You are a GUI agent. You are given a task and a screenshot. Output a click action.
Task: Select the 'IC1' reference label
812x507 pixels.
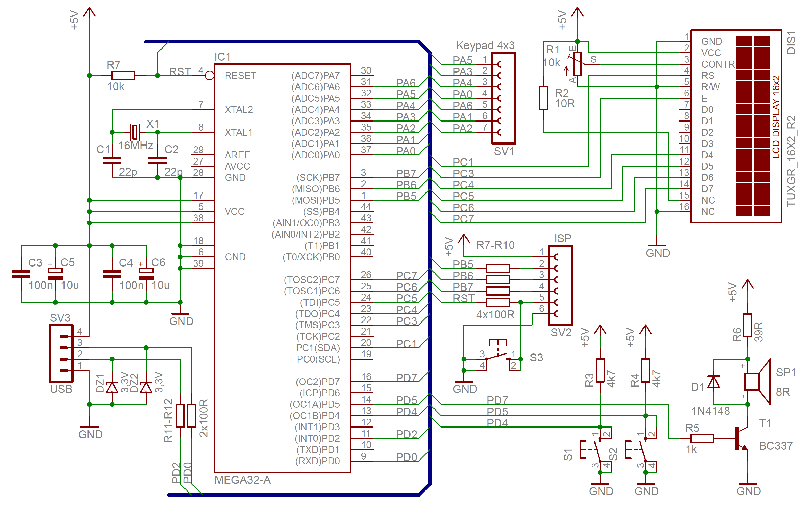pos(223,57)
